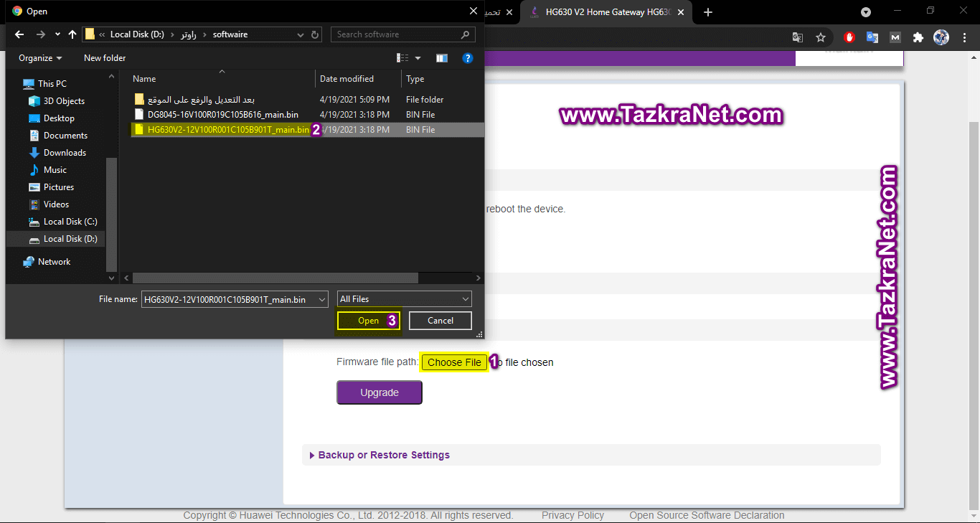Open the Chrome three-dot menu
Screen dimensions: 980x523
click(964, 37)
